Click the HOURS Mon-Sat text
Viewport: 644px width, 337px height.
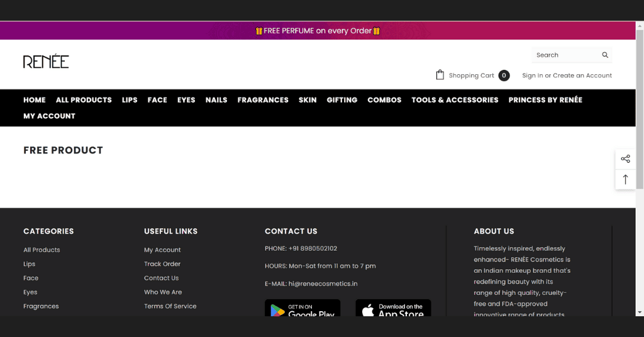(x=320, y=266)
